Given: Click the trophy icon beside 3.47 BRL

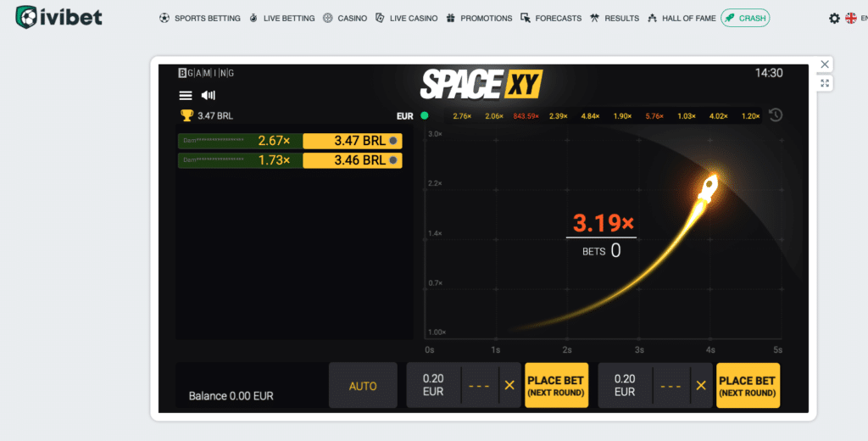Looking at the screenshot, I should tap(187, 115).
